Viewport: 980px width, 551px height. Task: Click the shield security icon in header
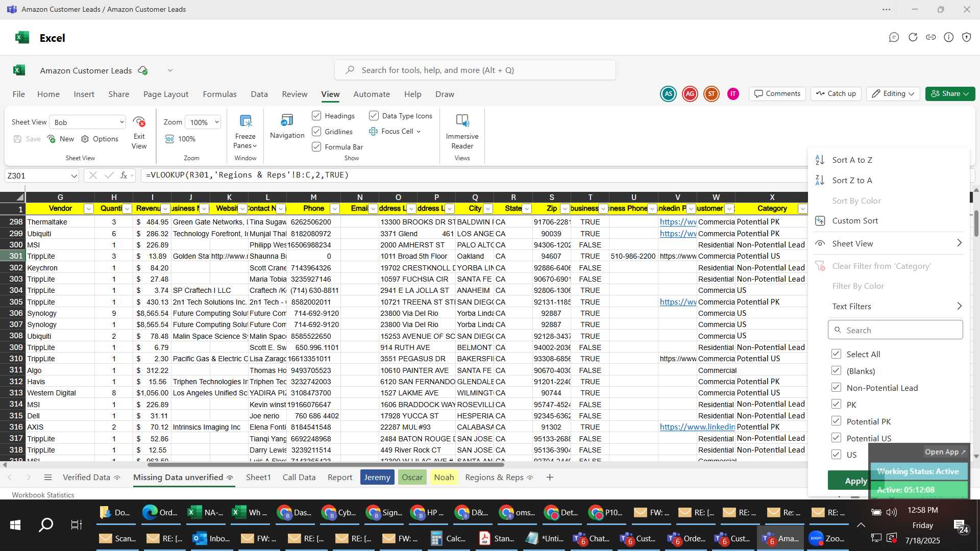tap(967, 37)
